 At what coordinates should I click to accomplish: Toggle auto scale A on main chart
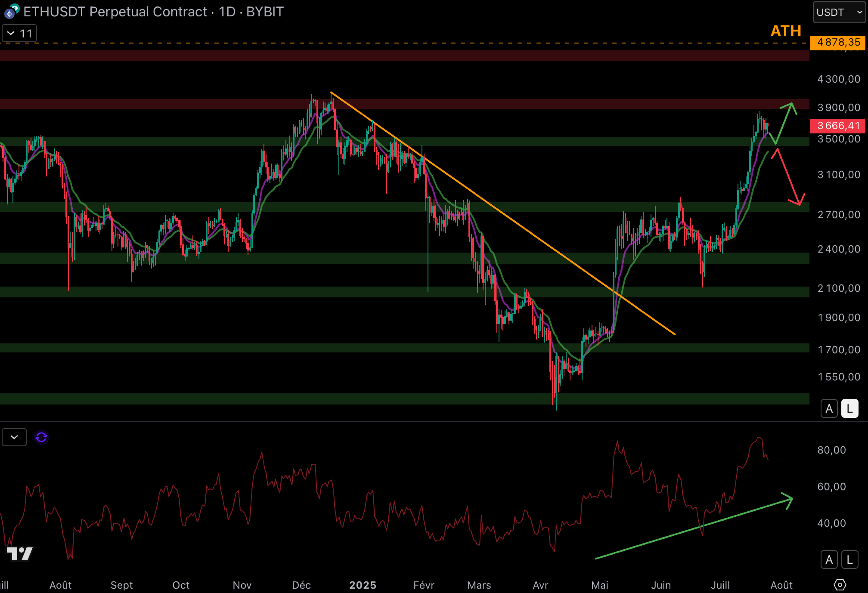point(829,408)
